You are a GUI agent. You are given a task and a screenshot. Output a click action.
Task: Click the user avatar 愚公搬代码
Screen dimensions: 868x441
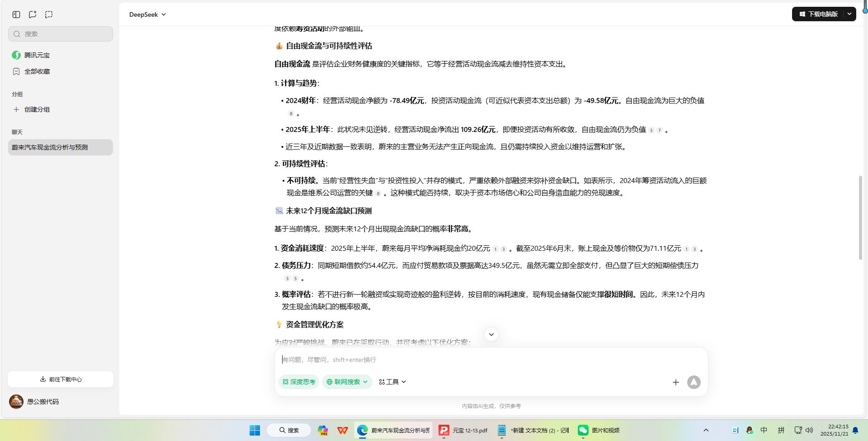click(x=16, y=401)
